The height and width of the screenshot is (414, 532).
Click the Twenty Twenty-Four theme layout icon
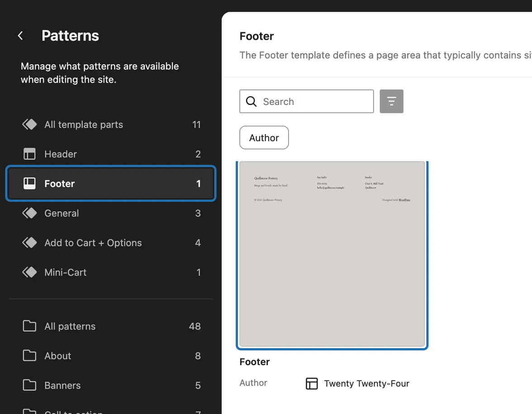[x=312, y=384]
